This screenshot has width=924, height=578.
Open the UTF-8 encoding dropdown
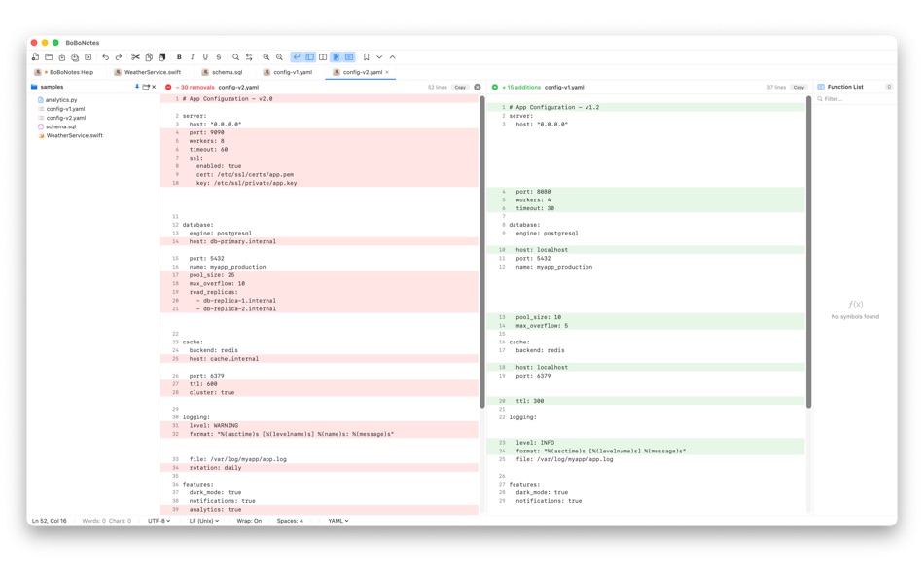160,520
